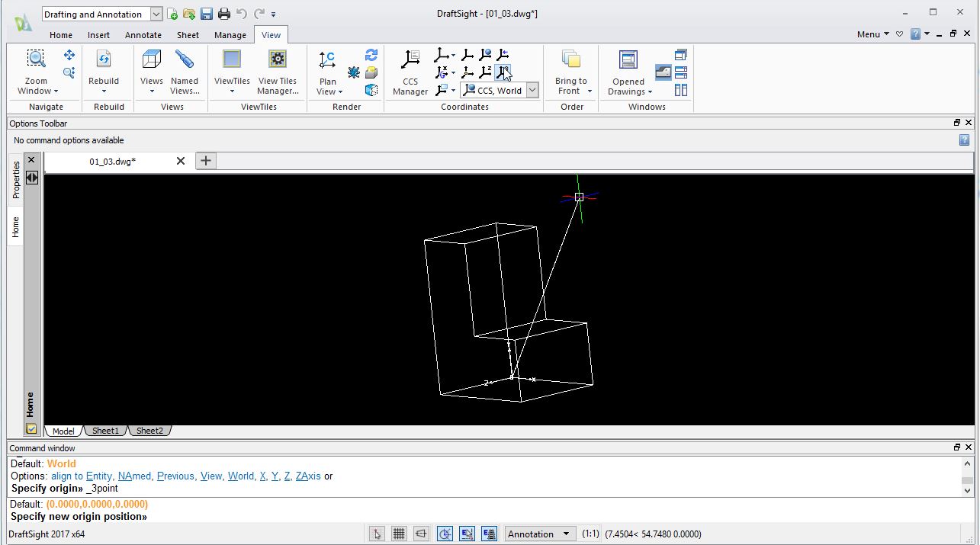The width and height of the screenshot is (980, 545).
Task: Add a new drawing tab with plus button
Action: 206,161
